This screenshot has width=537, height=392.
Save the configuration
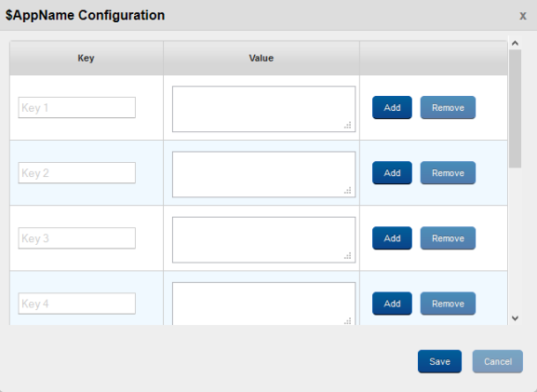click(x=439, y=361)
